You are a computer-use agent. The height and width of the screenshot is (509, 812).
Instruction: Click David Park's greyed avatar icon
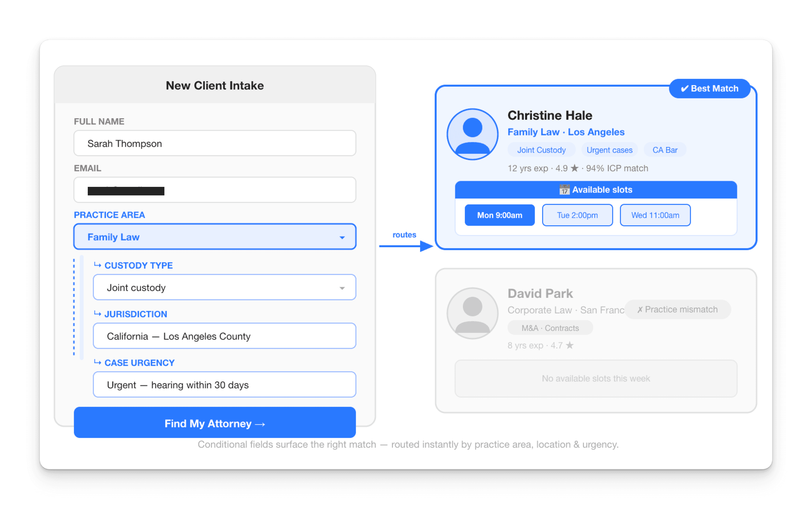(x=472, y=313)
